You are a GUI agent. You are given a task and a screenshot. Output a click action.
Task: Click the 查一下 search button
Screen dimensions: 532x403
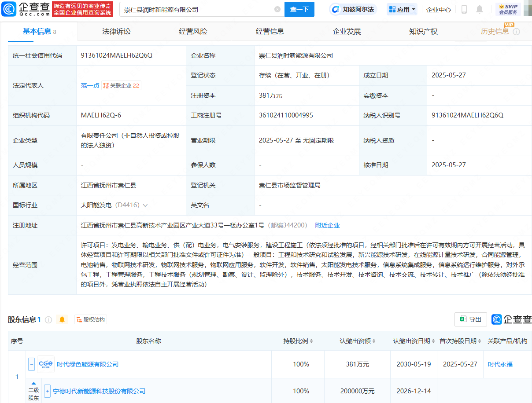(x=299, y=9)
